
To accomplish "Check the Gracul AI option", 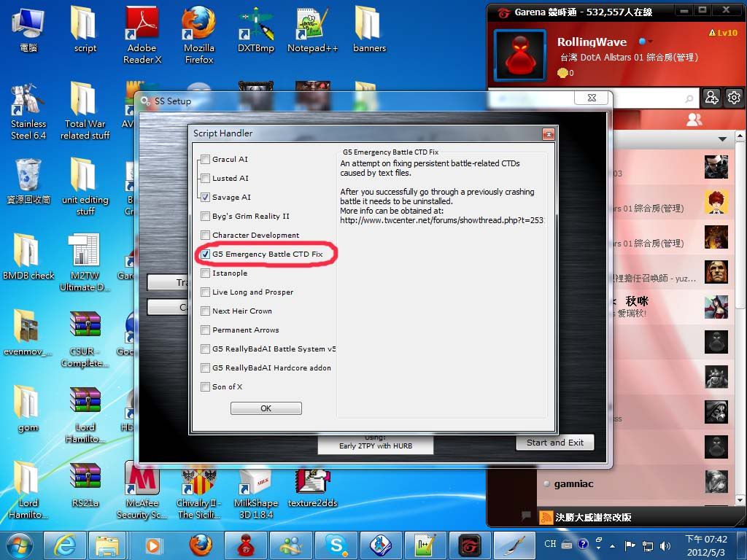I will click(206, 160).
